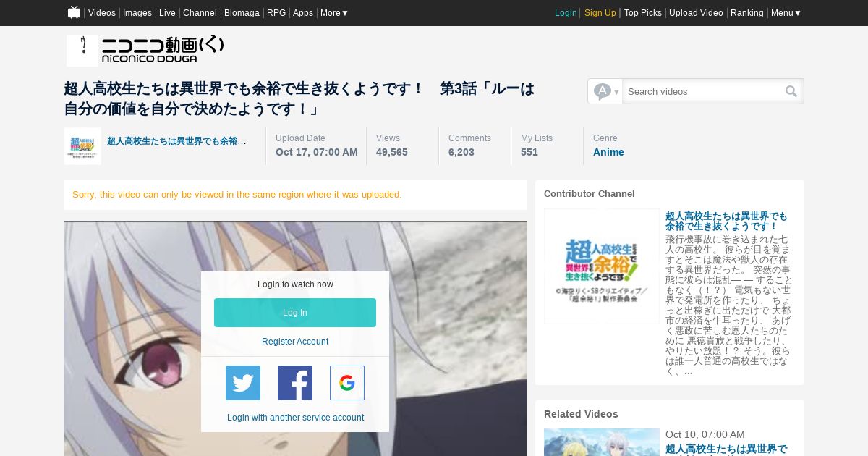Expand the More dropdown menu
868x456 pixels.
click(334, 13)
